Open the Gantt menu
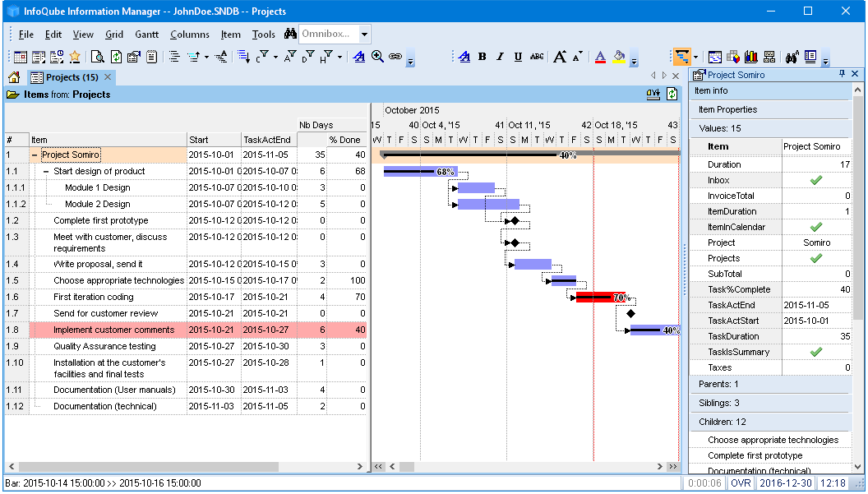The width and height of the screenshot is (868, 494). coord(146,35)
